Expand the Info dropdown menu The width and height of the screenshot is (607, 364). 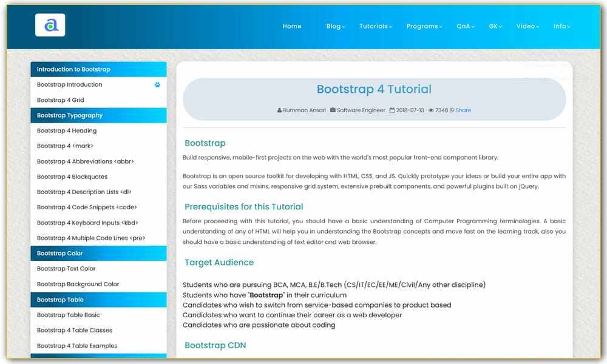tap(561, 26)
